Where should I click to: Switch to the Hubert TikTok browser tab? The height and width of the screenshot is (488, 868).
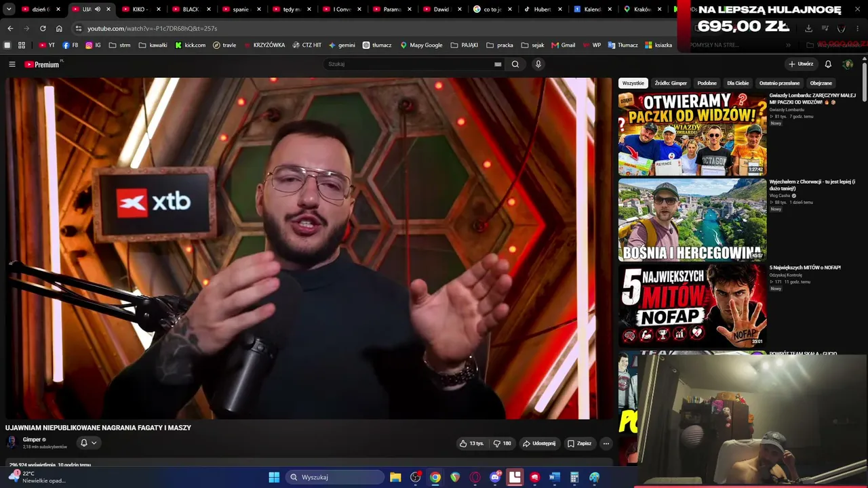point(542,9)
